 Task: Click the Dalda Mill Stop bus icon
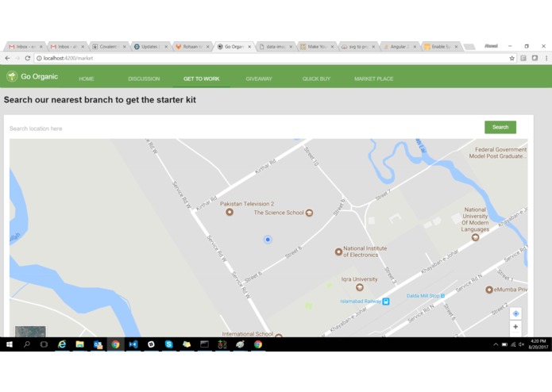pyautogui.click(x=442, y=296)
